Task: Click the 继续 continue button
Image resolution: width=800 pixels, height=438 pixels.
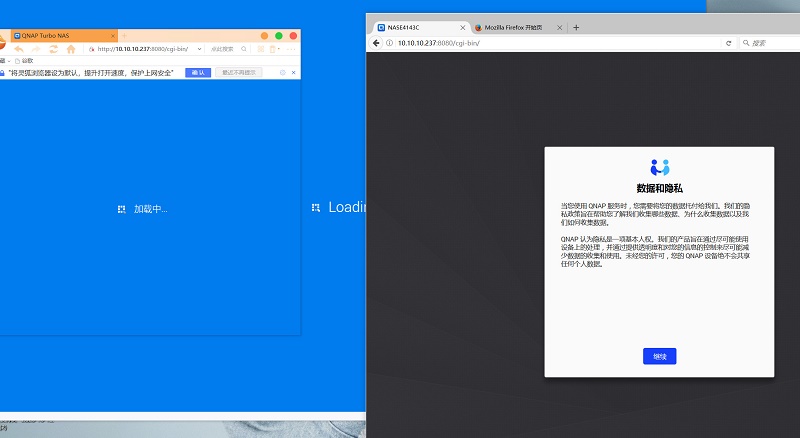Action: [x=660, y=356]
